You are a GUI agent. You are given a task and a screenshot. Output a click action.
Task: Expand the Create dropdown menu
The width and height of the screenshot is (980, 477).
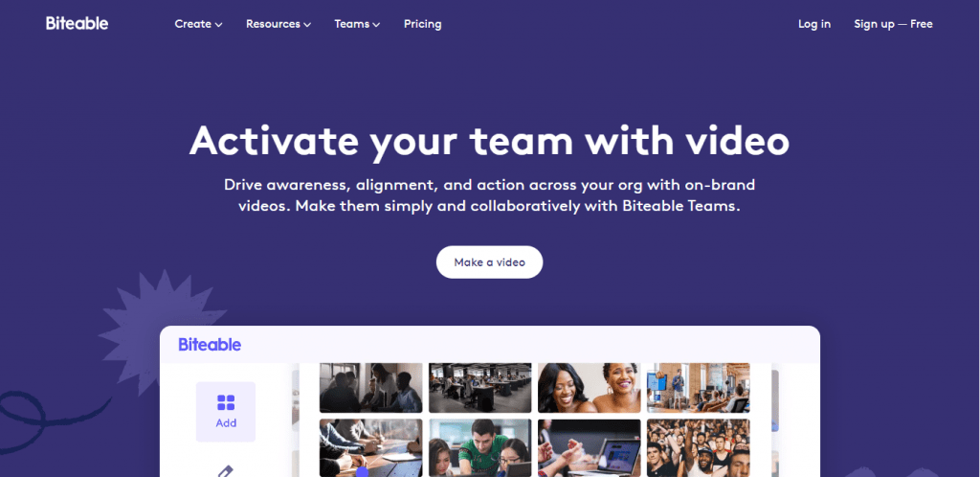[x=198, y=24]
